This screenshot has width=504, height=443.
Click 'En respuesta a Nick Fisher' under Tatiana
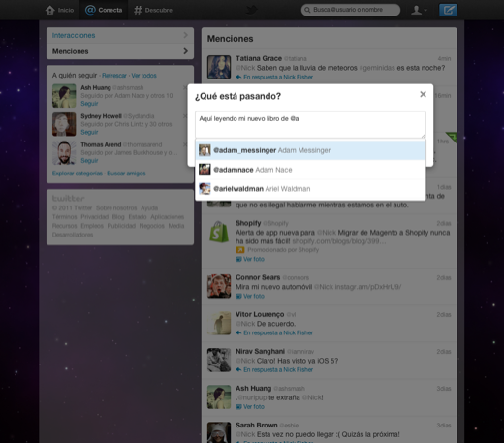pyautogui.click(x=278, y=77)
